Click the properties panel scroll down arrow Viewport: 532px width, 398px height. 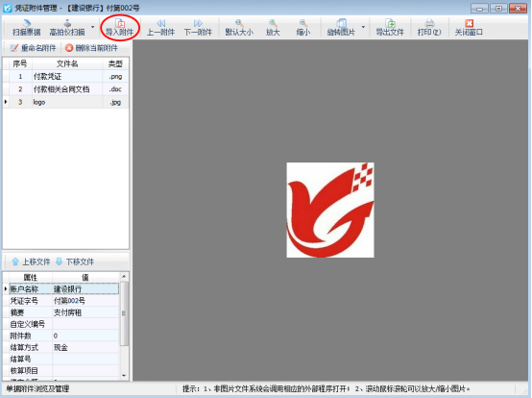(124, 375)
